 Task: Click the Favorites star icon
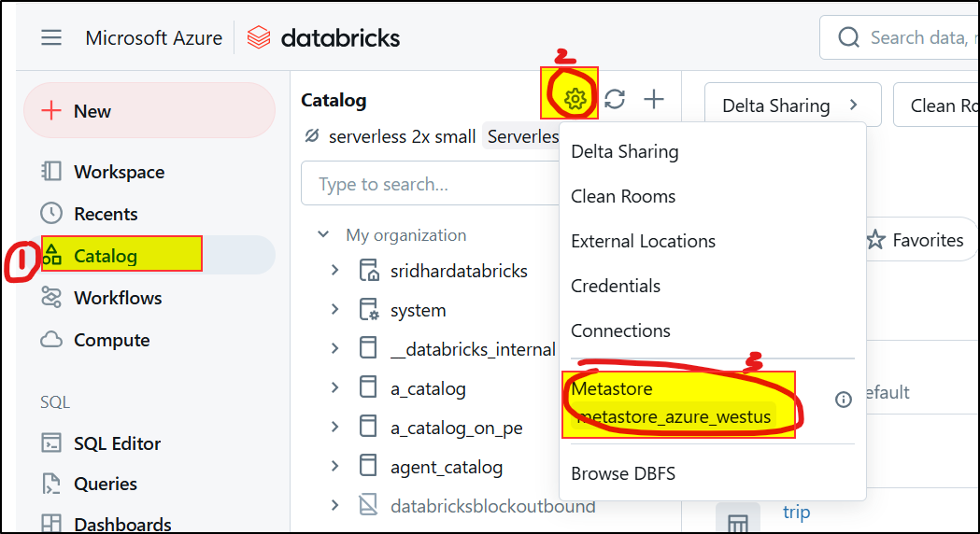[x=876, y=240]
